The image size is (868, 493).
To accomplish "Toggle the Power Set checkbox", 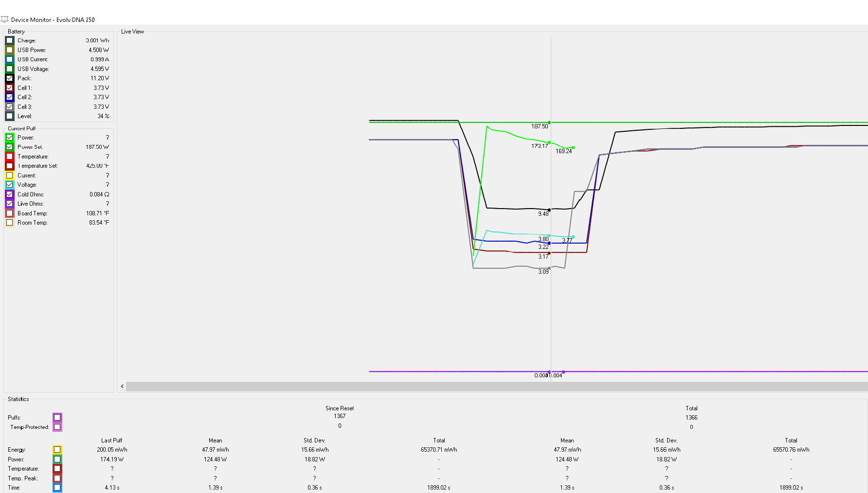I will click(10, 147).
